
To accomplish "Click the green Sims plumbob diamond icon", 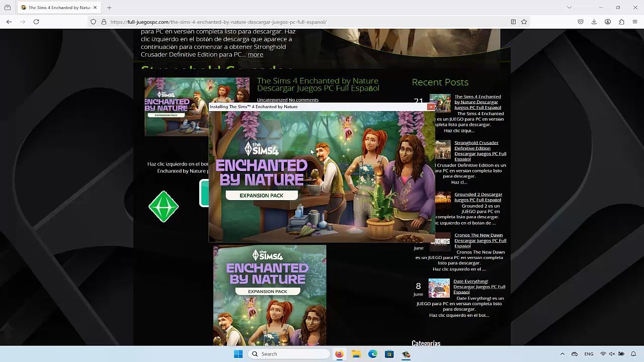I will (164, 207).
